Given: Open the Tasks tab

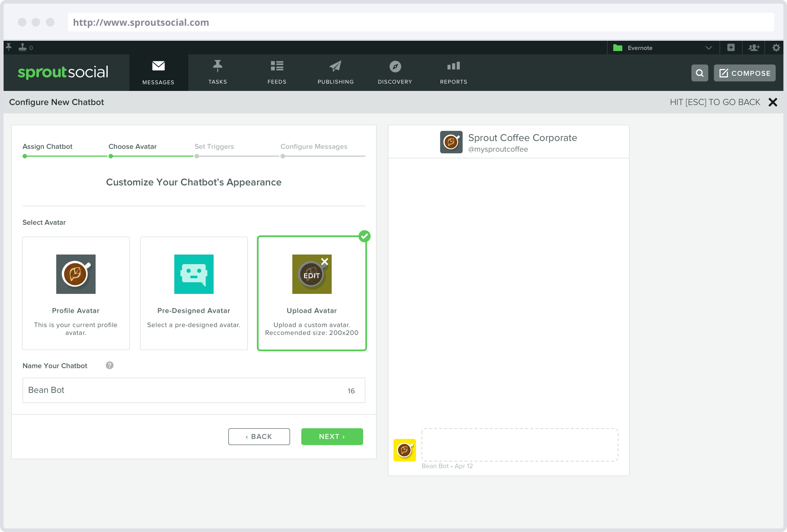Looking at the screenshot, I should point(217,73).
